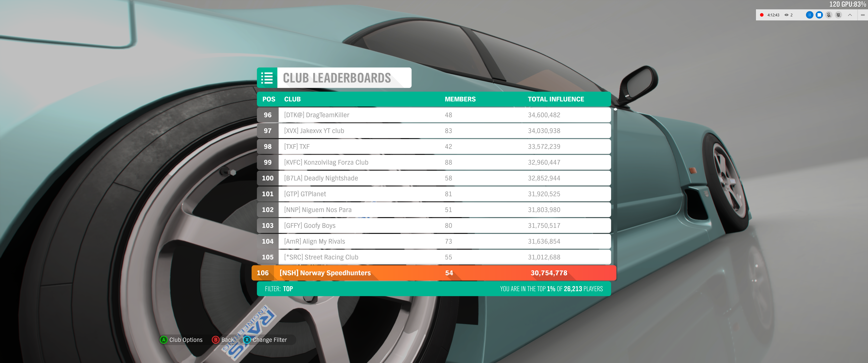
Task: Click the viewer count eye icon
Action: [x=786, y=15]
